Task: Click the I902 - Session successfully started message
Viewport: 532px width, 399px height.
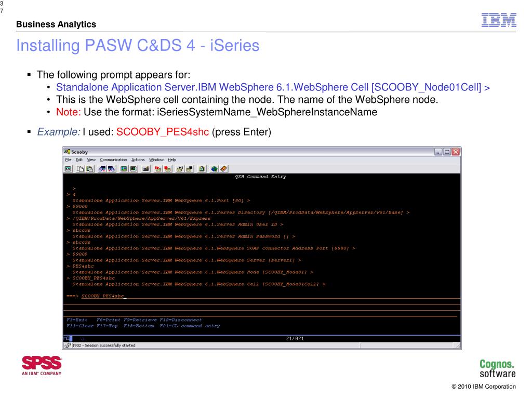Action: click(103, 345)
